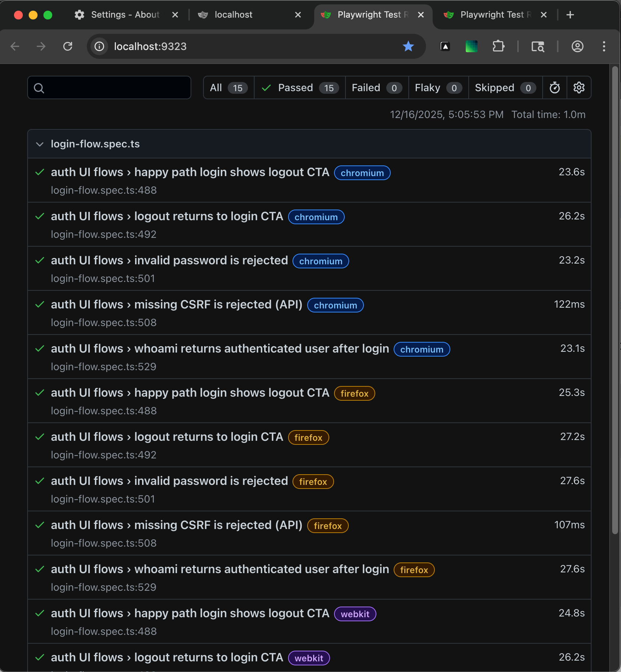Bookmark the page with the star icon
Image resolution: width=621 pixels, height=672 pixels.
click(408, 46)
